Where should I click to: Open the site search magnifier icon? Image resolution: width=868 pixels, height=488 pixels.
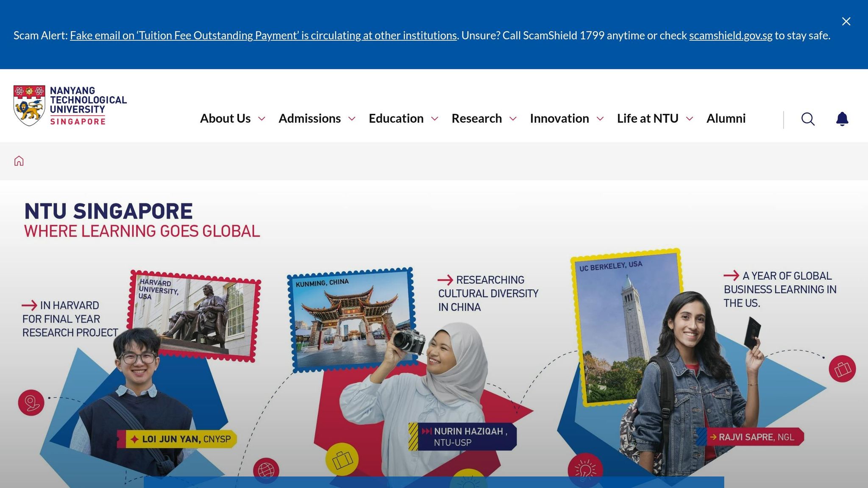pos(808,119)
